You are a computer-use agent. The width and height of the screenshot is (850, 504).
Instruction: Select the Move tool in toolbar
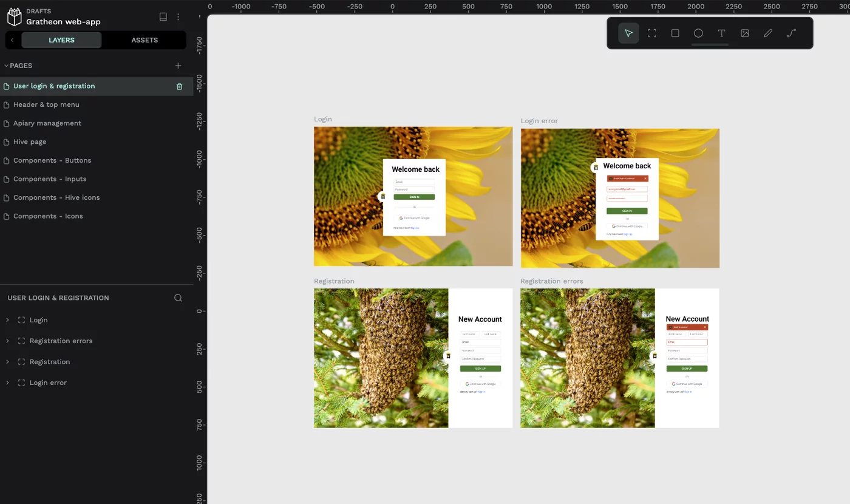coord(628,33)
